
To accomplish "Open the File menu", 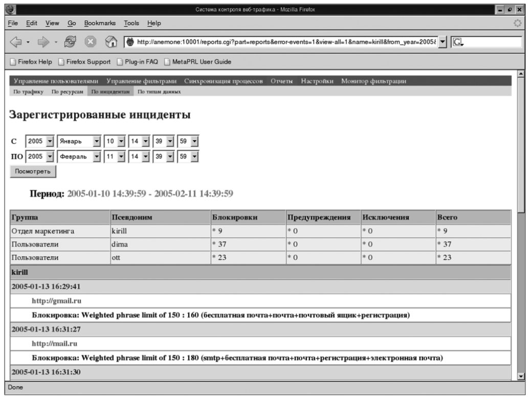I will (x=13, y=23).
